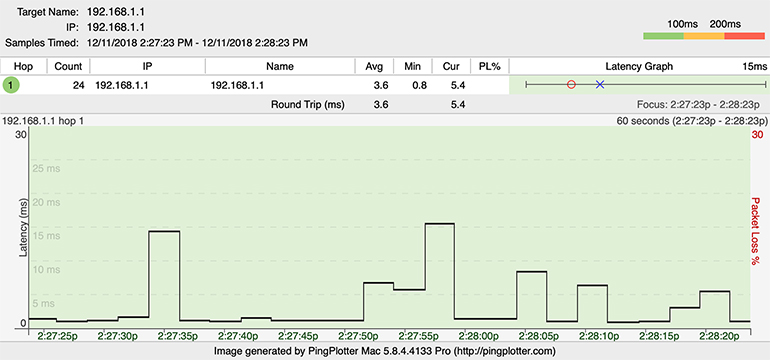
Task: Click the 2:28:00p time axis tick
Action: pyautogui.click(x=479, y=336)
